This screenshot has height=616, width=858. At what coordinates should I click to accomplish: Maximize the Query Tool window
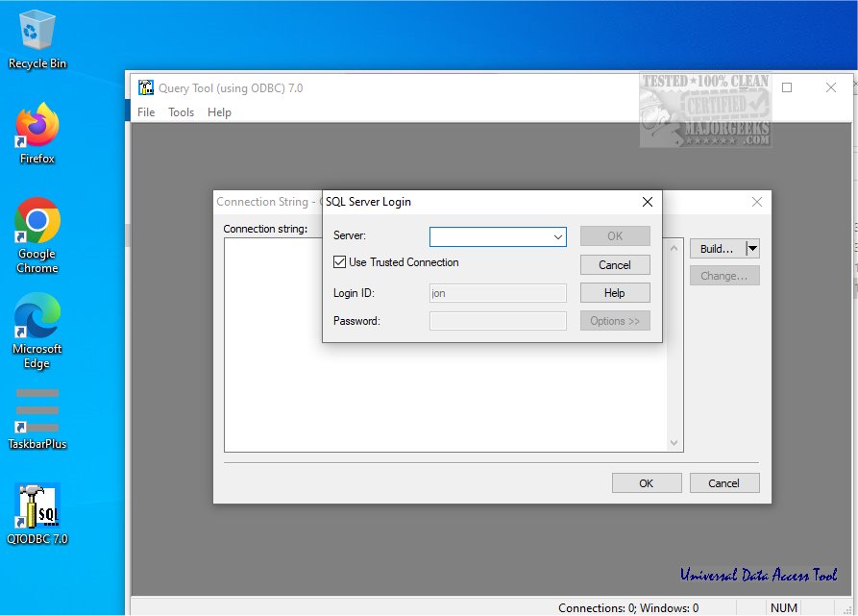(787, 87)
